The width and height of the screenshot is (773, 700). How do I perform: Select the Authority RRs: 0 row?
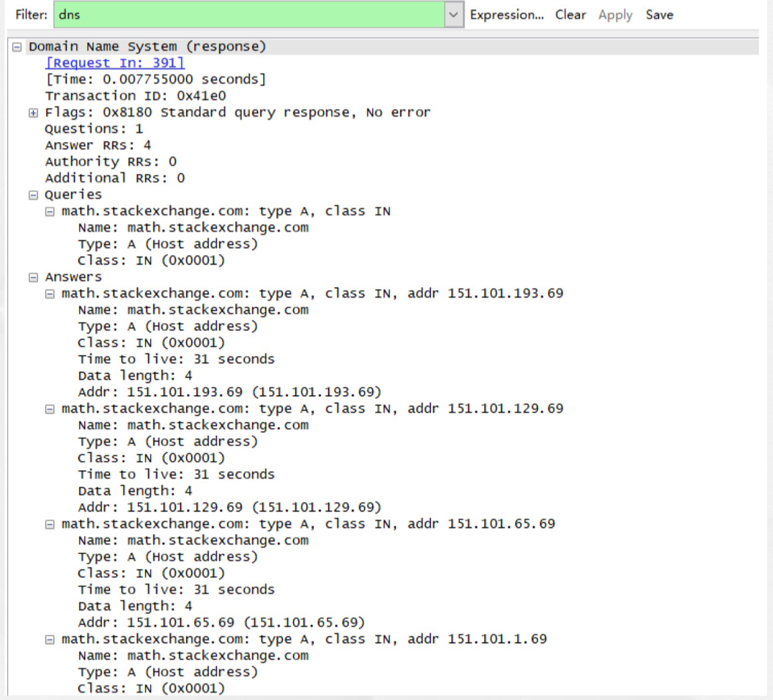coord(111,162)
